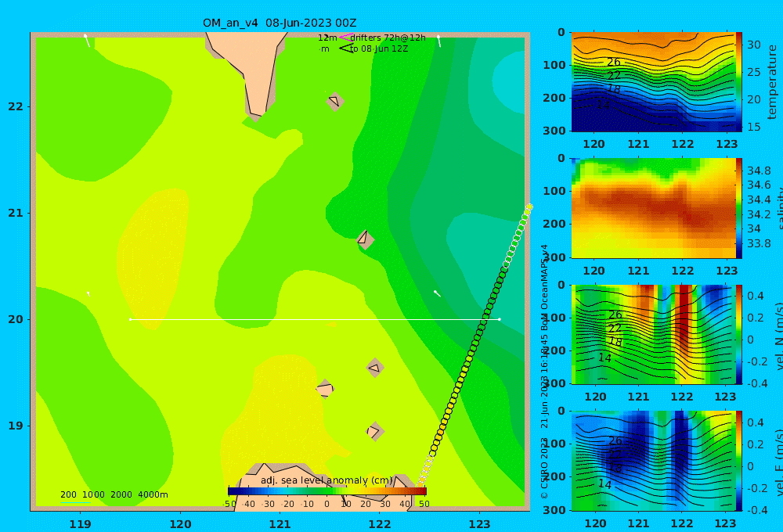Open the northward velocity section panel
The width and height of the screenshot is (783, 532).
[653, 334]
